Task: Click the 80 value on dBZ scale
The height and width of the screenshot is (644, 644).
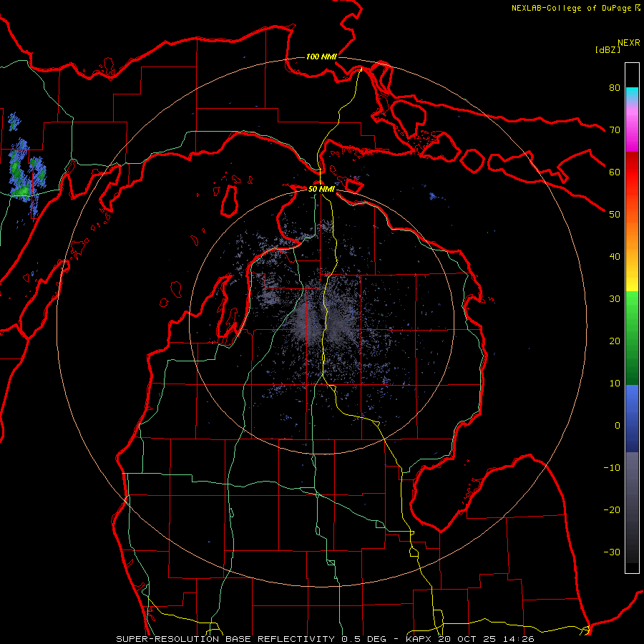Action: (615, 87)
